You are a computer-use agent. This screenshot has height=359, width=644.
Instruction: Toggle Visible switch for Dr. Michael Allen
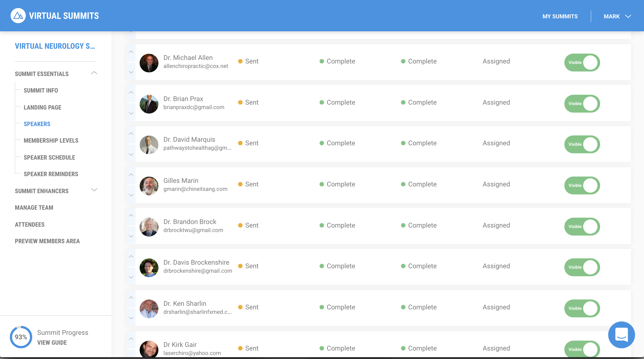[x=582, y=62]
